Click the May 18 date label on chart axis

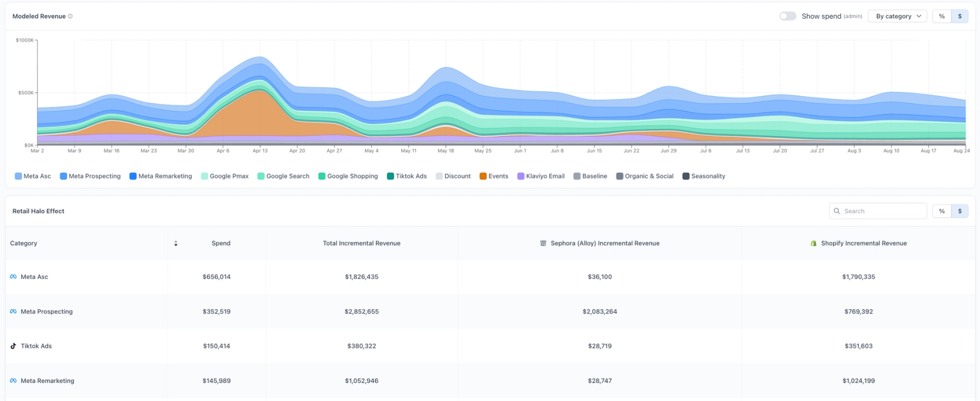[x=445, y=151]
